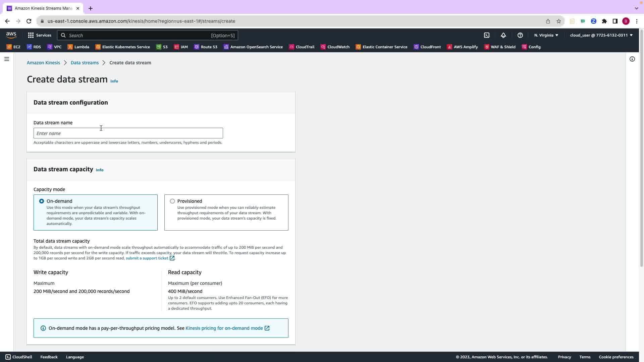Expand the cloud_user account menu
The height and width of the screenshot is (362, 644).
tap(601, 35)
